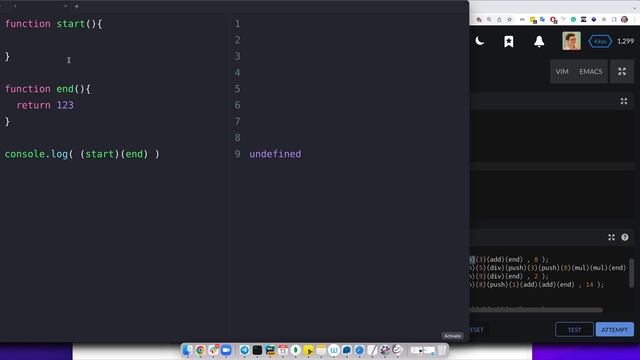Screen dimensions: 640x360
Task: Expand the solution panel with its small expand icon
Action: click(x=624, y=101)
